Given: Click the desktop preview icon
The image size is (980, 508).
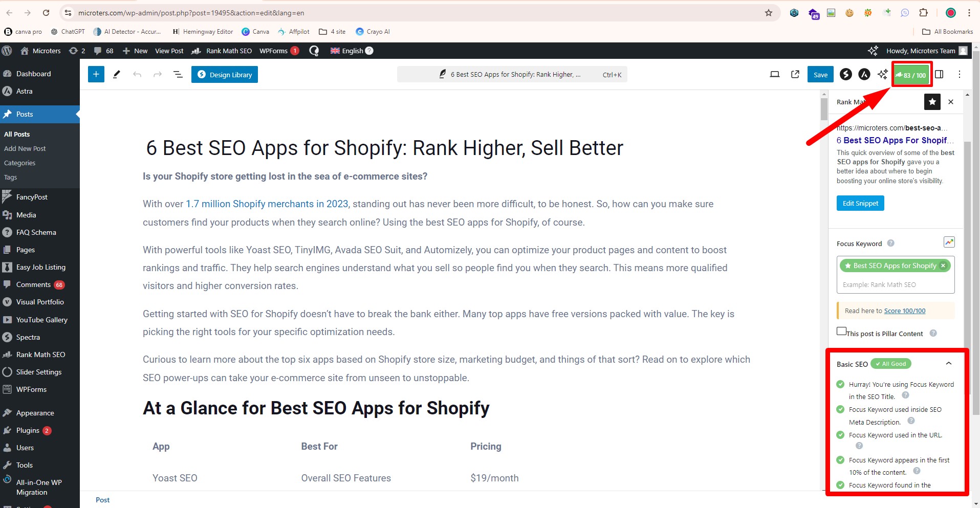Looking at the screenshot, I should coord(775,75).
